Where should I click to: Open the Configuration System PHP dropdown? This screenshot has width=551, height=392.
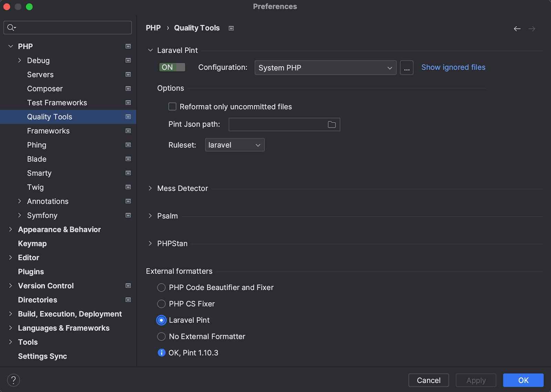tap(325, 68)
